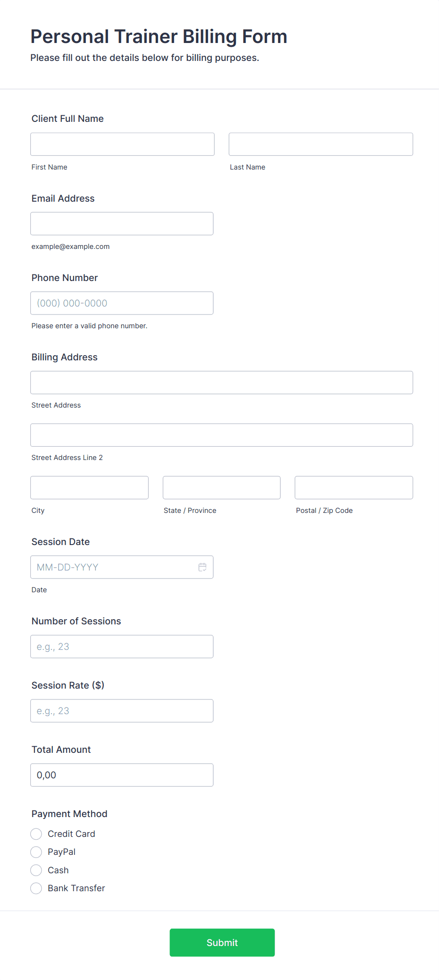Image resolution: width=439 pixels, height=980 pixels.
Task: Select PayPal as payment method
Action: 36,852
